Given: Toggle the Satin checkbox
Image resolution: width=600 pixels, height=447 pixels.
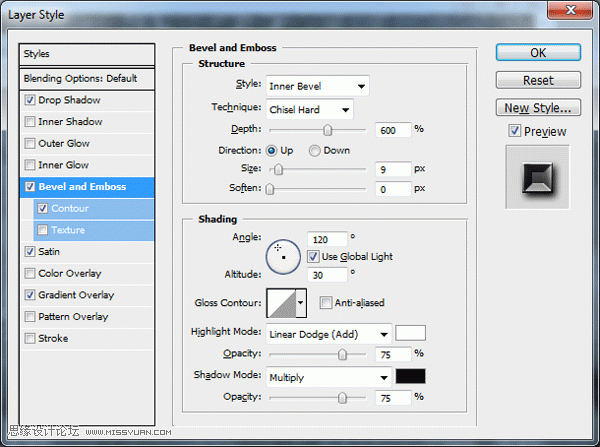Looking at the screenshot, I should tap(30, 251).
